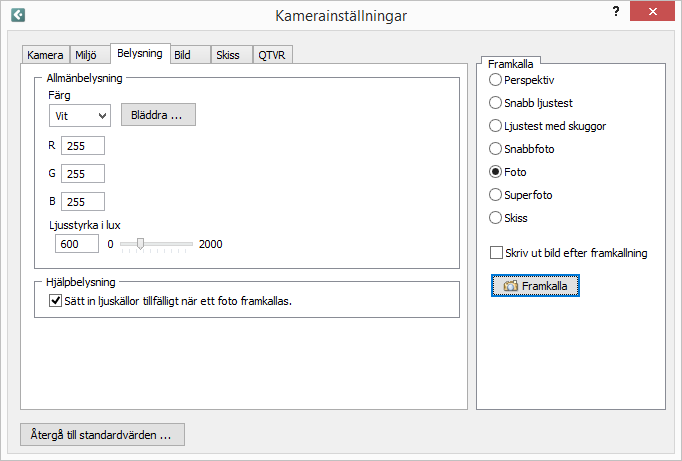This screenshot has height=461, width=682.
Task: Switch to the Miljö tab
Action: (x=90, y=55)
